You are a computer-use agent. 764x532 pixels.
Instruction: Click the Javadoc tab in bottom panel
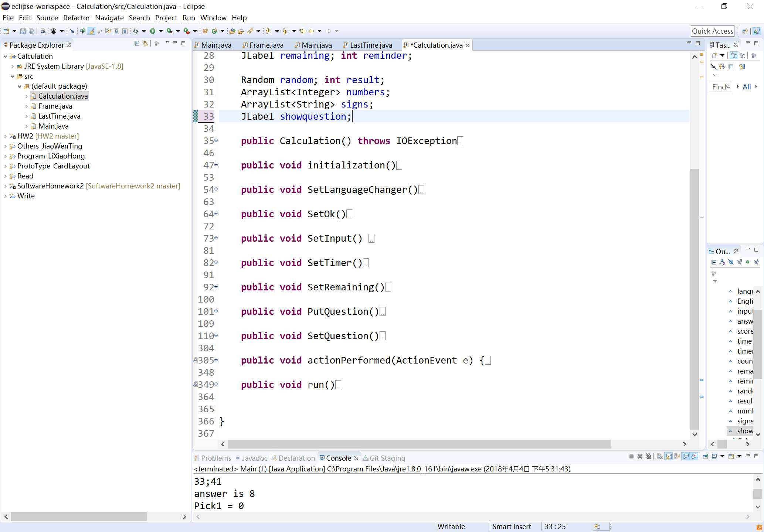[254, 458]
